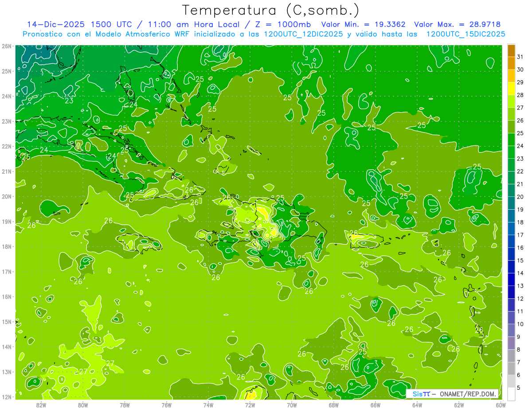Screen dimensions: 532x411
Task: Click the '68W' longitude axis label
Action: pos(334,405)
